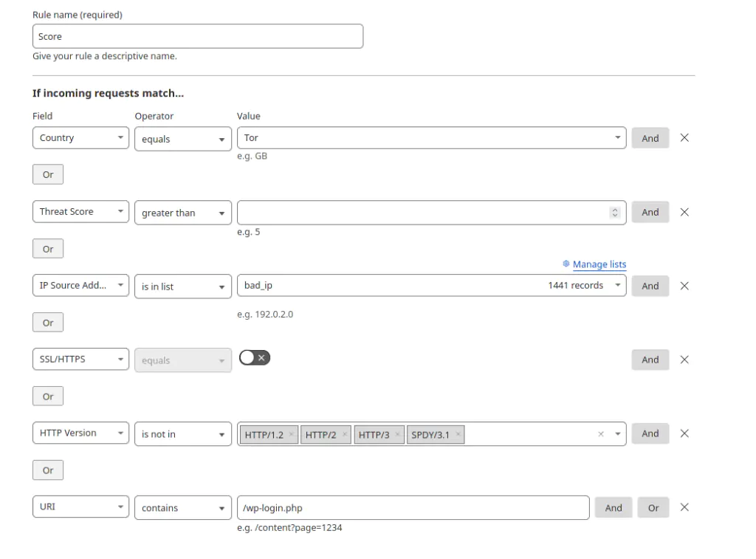The image size is (756, 559).
Task: Remove the HTTP/1.2 tag
Action: click(292, 434)
